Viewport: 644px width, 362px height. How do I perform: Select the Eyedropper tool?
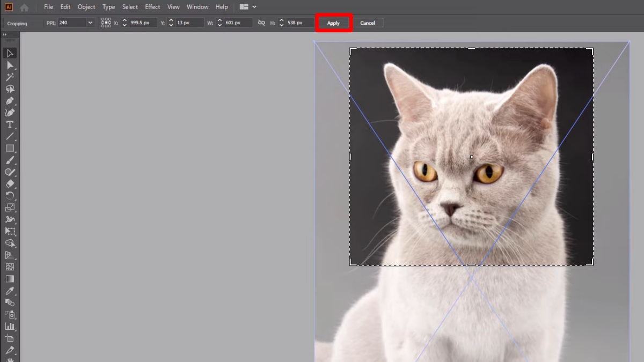10,291
